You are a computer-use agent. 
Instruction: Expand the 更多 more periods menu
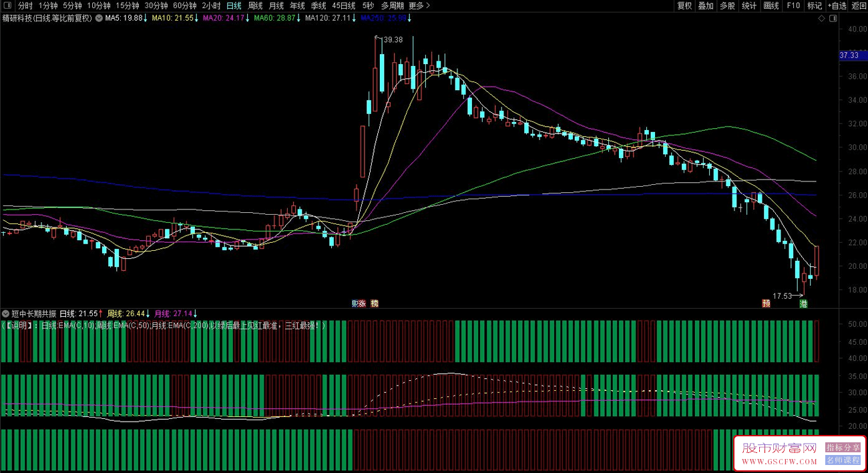pyautogui.click(x=419, y=5)
